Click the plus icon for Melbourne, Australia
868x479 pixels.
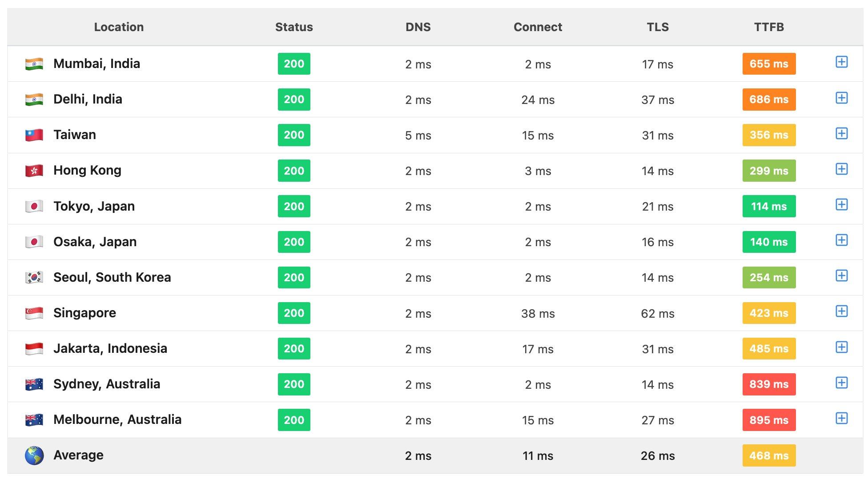(x=841, y=418)
